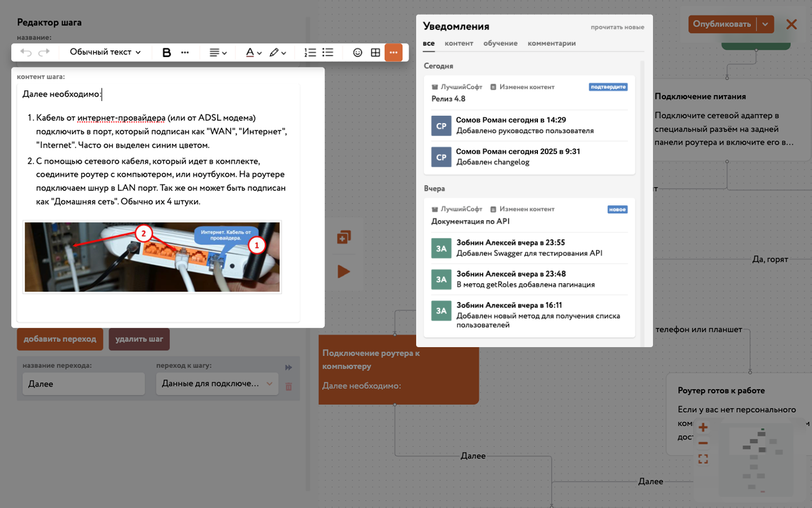
Task: Delete the transition with the trash icon
Action: click(289, 387)
